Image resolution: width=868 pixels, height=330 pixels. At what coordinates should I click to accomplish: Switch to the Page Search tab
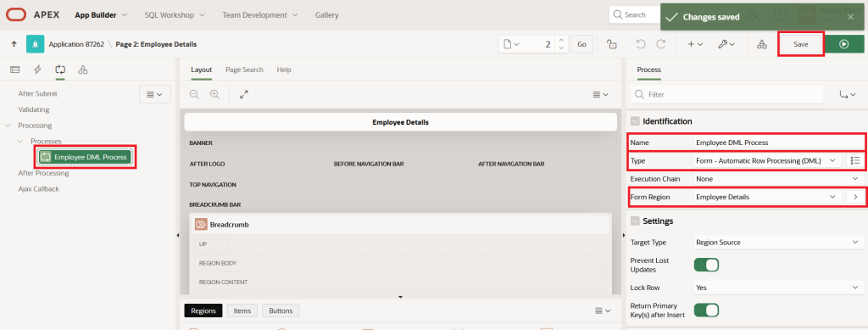tap(244, 70)
